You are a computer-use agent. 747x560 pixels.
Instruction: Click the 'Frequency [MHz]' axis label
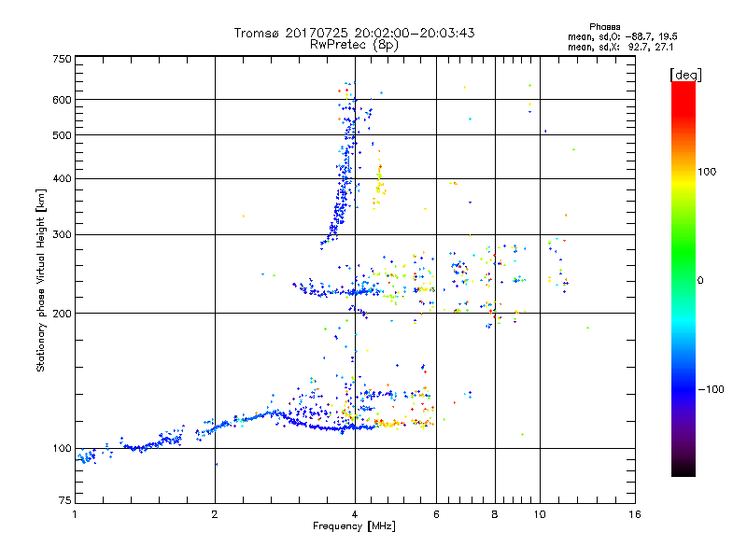[x=354, y=526]
